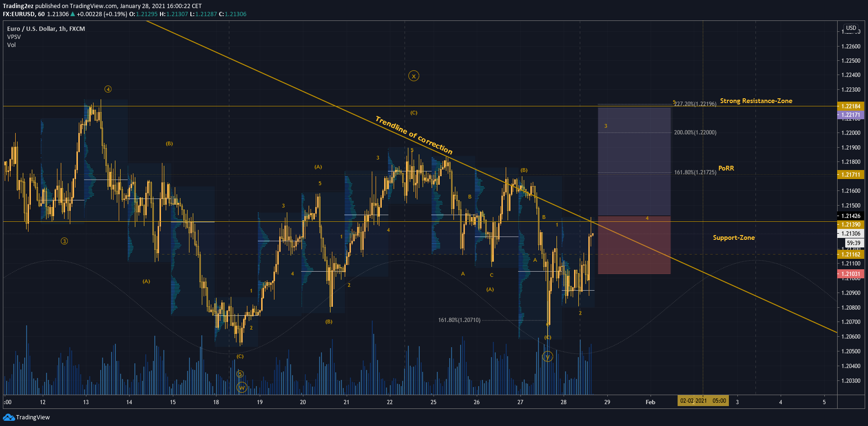
Task: Click the '02-02-2021 05:00' date marker
Action: coord(703,401)
